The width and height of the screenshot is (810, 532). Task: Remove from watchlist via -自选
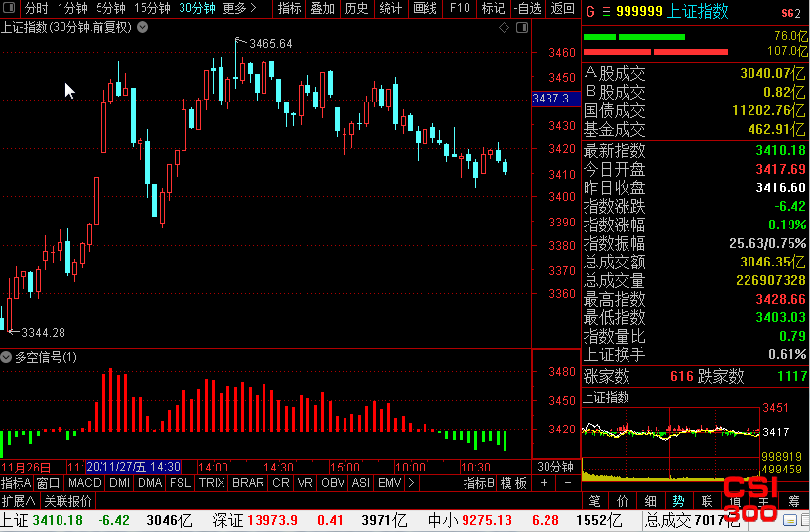(x=527, y=8)
